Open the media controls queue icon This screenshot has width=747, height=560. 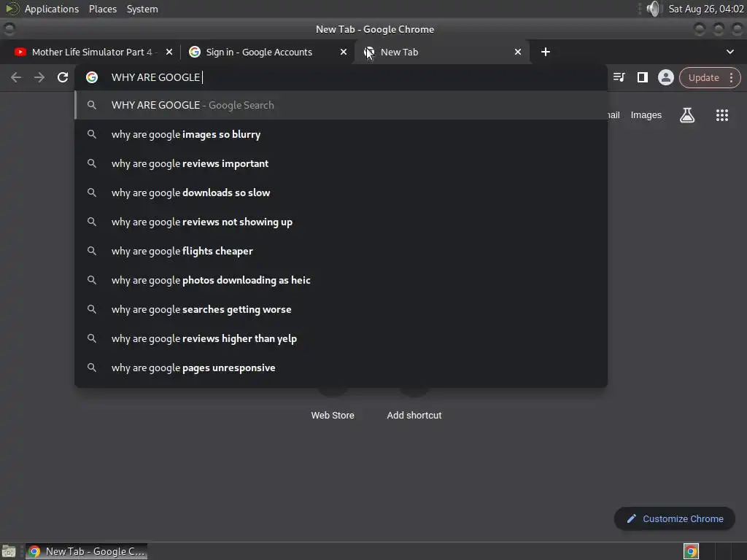pyautogui.click(x=619, y=77)
